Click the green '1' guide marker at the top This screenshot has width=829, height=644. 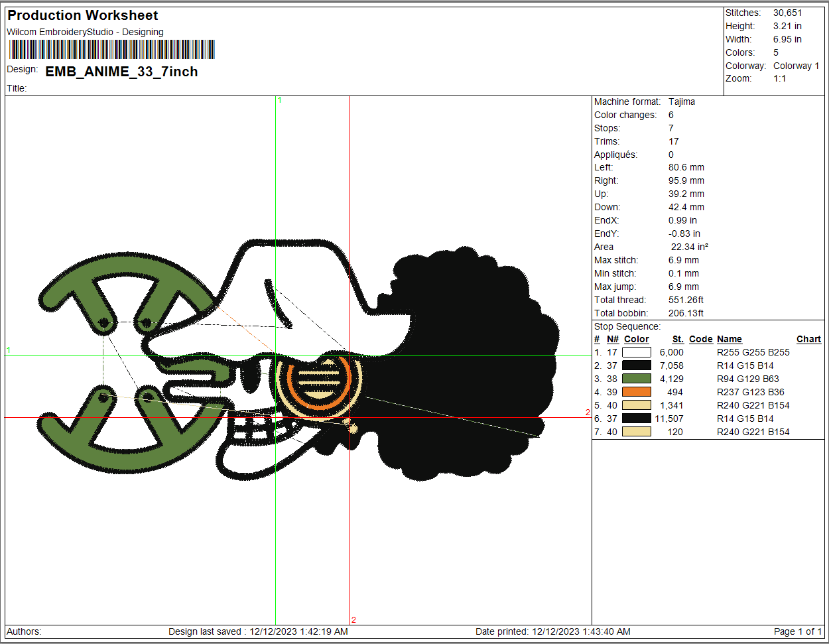(x=280, y=100)
